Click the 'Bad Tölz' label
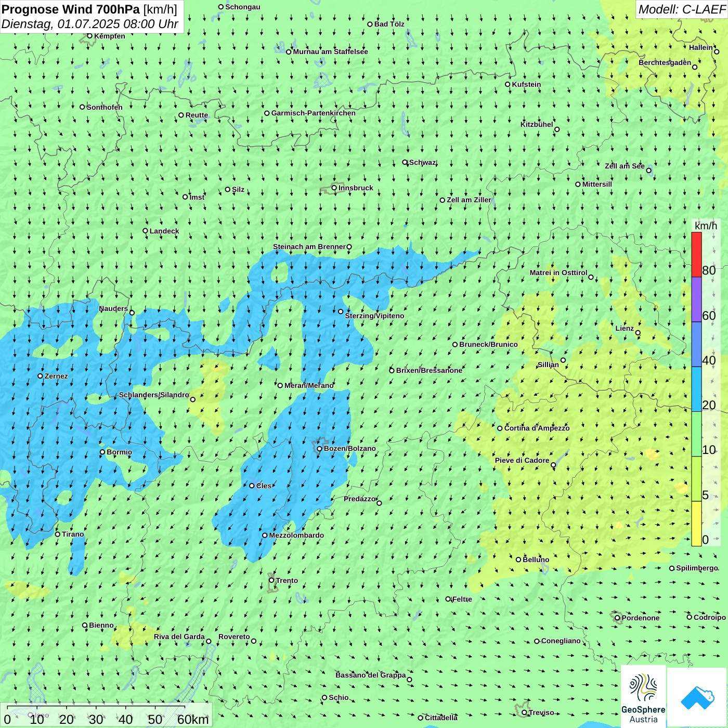This screenshot has width=728, height=728. pyautogui.click(x=389, y=24)
